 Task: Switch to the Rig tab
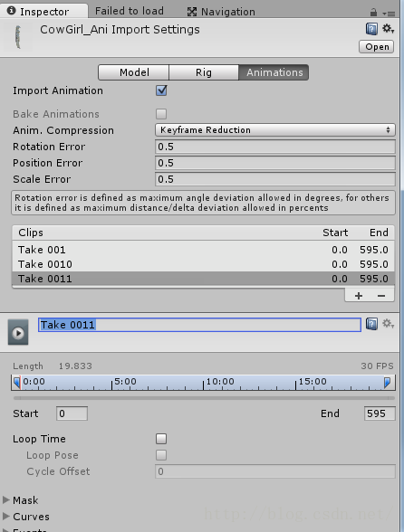click(204, 72)
